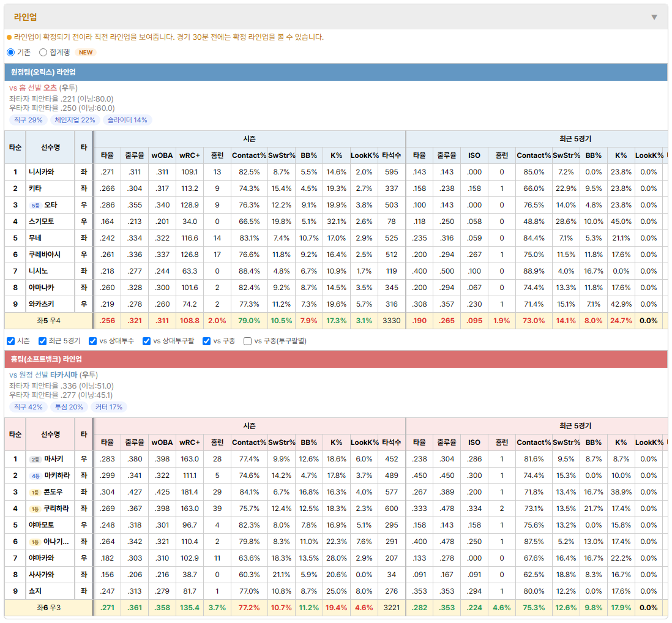The width and height of the screenshot is (672, 623).
Task: Select the 합계행 radio button
Action: pyautogui.click(x=43, y=52)
